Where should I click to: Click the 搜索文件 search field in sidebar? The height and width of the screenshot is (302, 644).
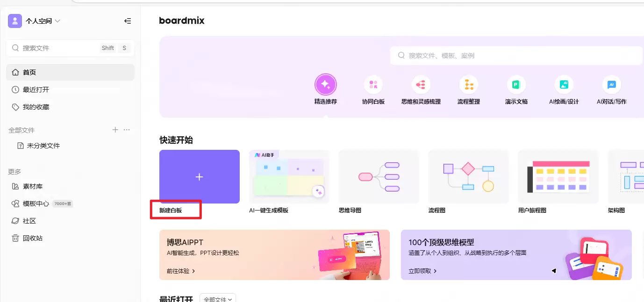pos(70,48)
